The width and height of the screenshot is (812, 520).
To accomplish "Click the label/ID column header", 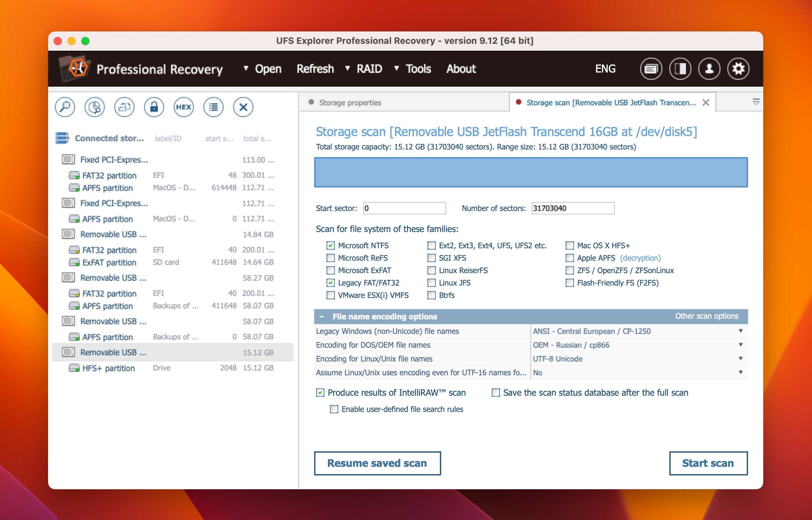I will point(168,138).
